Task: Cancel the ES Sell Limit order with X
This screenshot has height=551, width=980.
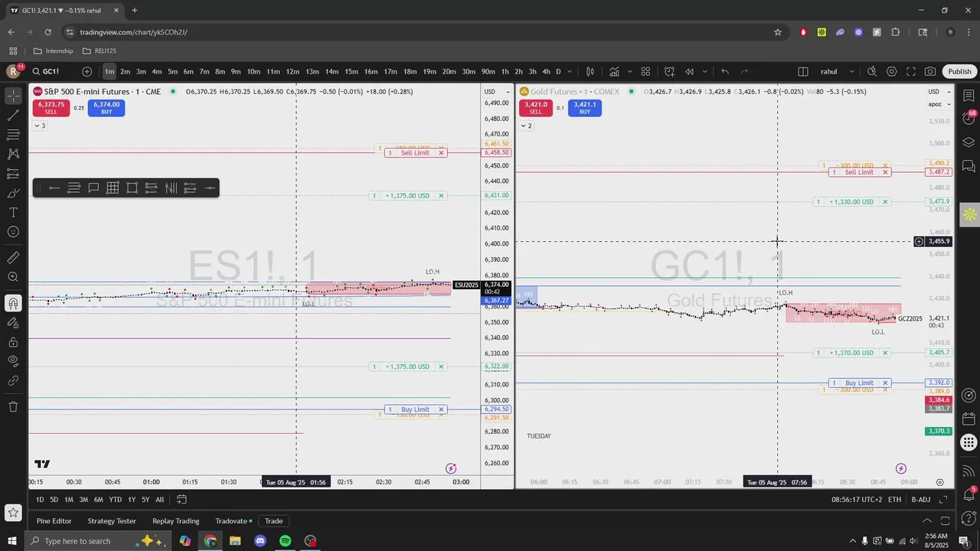Action: point(441,153)
